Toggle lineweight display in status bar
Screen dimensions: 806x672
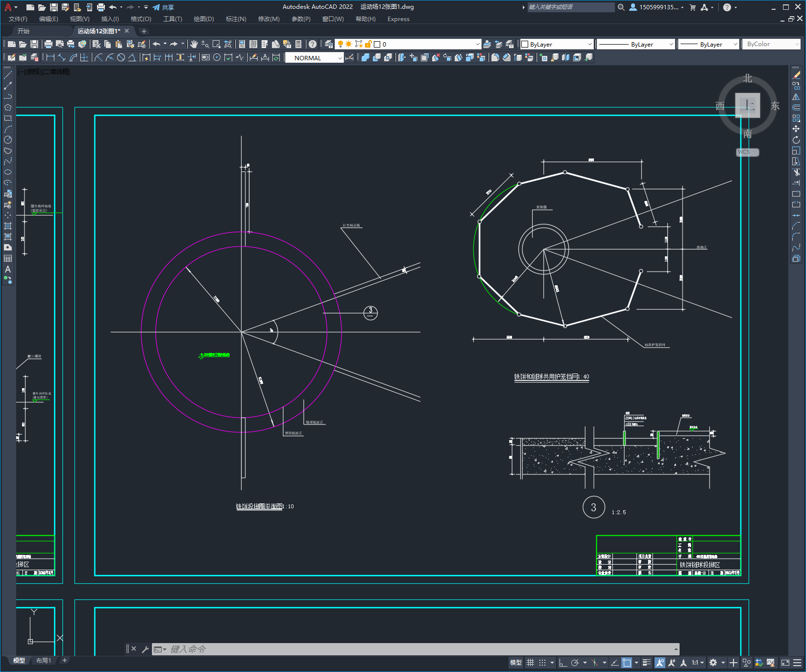[x=647, y=663]
